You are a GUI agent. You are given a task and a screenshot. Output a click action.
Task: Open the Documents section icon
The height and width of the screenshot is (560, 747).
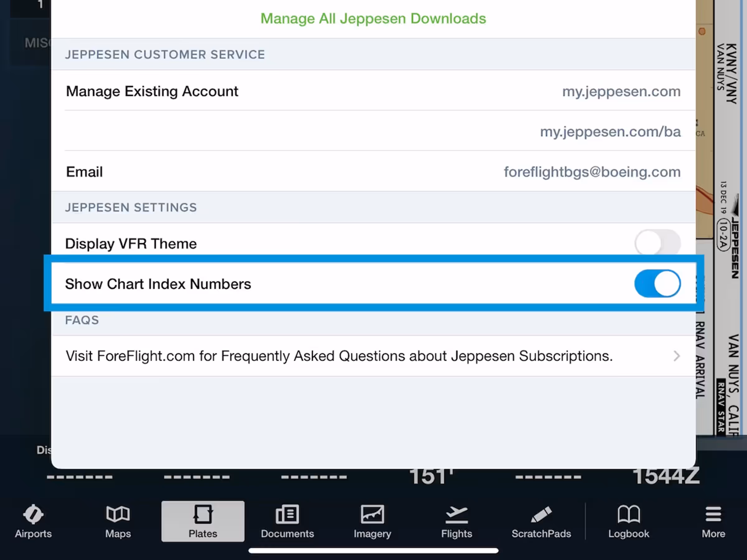click(x=287, y=515)
